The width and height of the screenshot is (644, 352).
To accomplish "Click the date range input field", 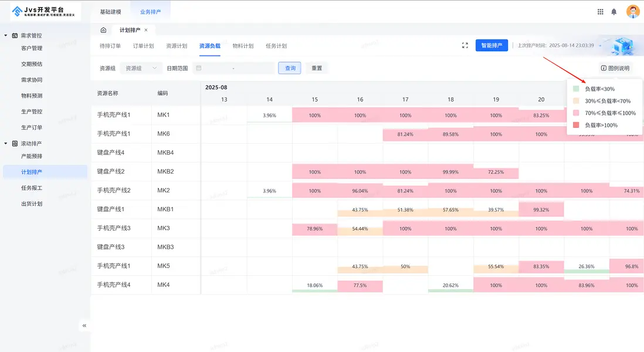I will point(233,68).
